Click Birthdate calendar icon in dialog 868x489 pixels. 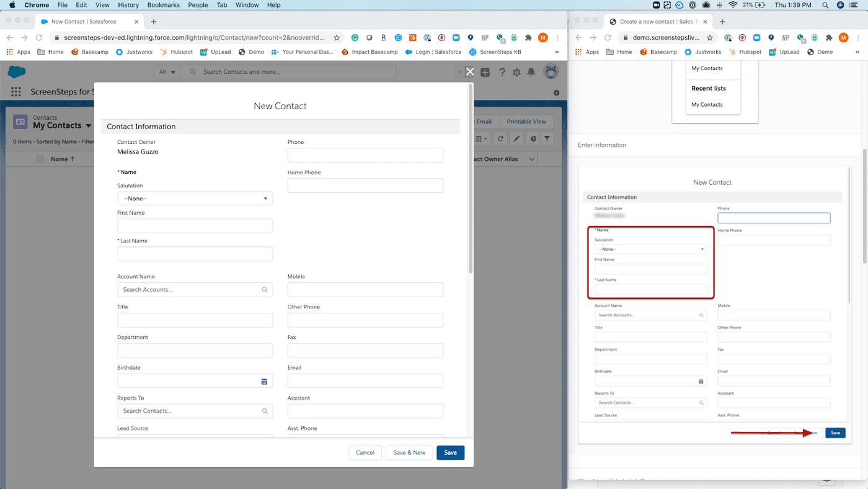(264, 382)
